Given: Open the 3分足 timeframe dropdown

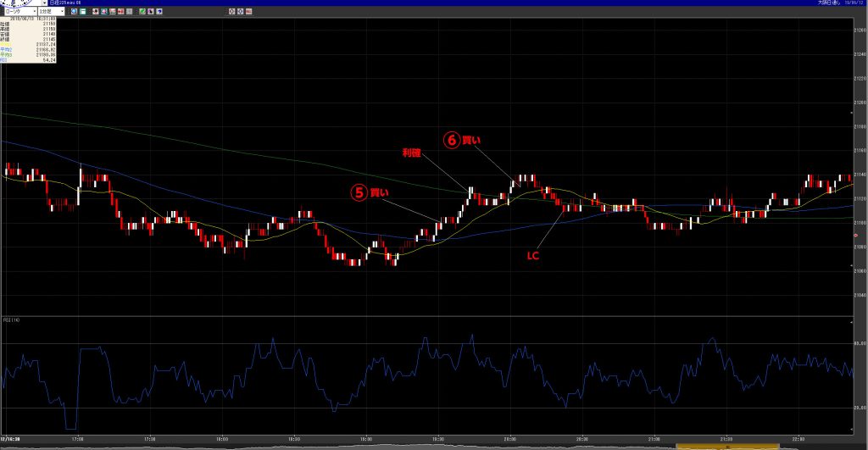Looking at the screenshot, I should 52,11.
